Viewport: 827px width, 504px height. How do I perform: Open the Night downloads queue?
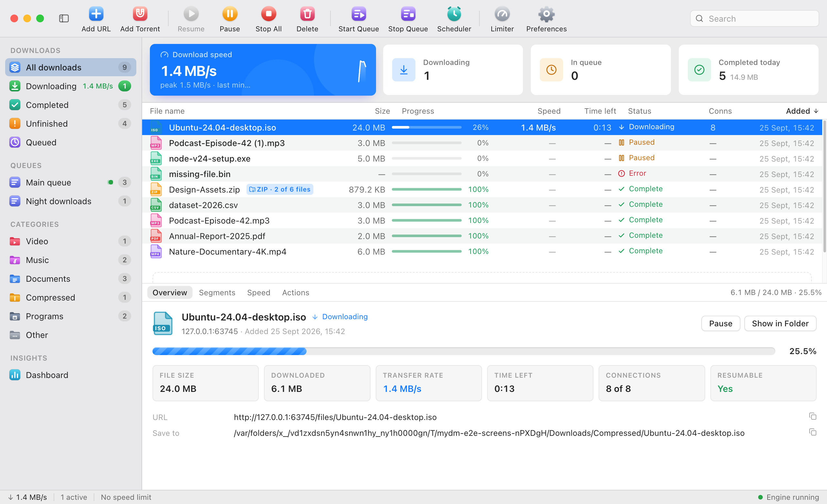(x=70, y=201)
